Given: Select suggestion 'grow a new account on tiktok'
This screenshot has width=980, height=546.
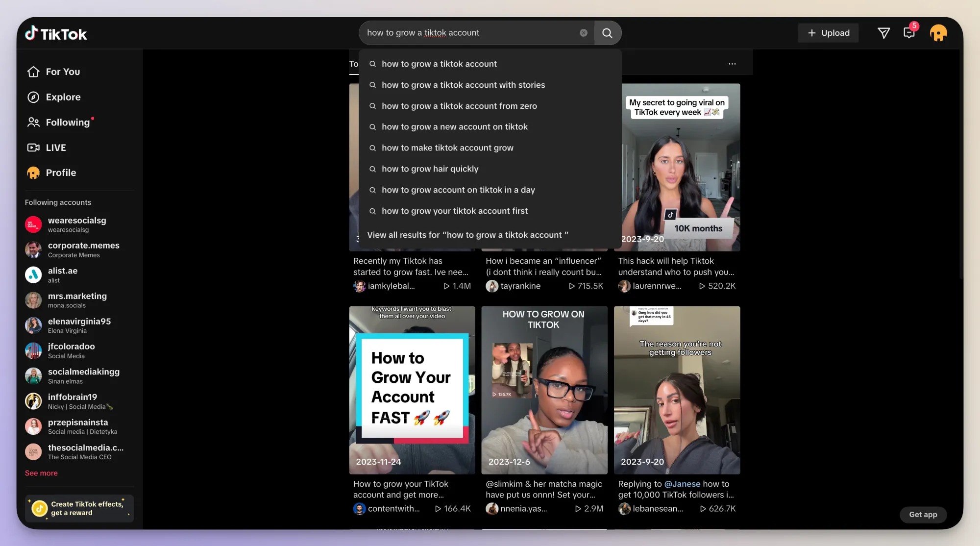Looking at the screenshot, I should tap(490, 126).
